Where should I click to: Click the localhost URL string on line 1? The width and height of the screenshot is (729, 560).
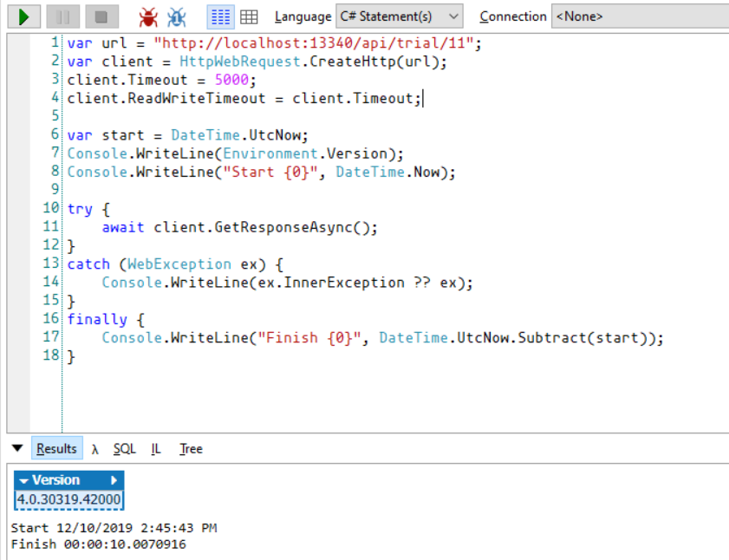click(x=314, y=43)
